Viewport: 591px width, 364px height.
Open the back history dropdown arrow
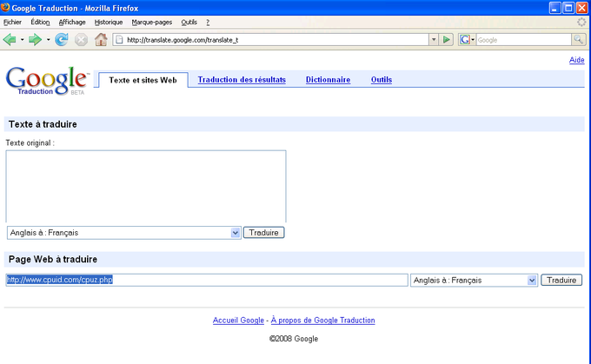tap(23, 40)
